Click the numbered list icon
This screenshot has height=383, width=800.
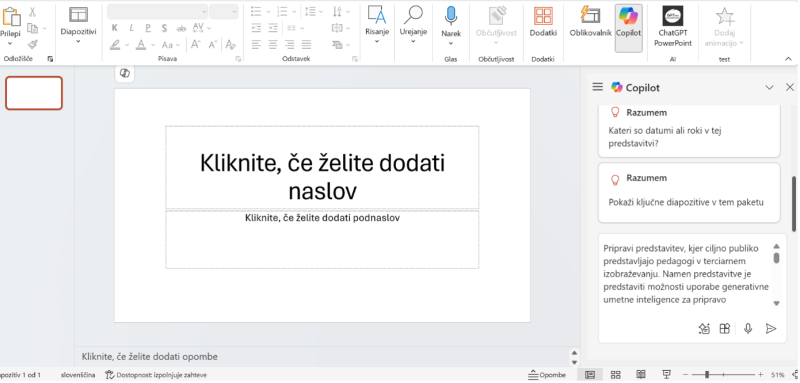click(x=282, y=12)
